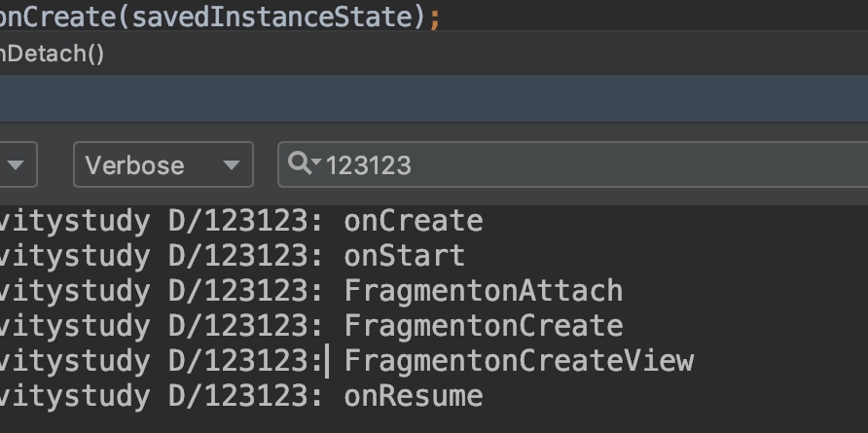
Task: Click the magnifier icon in the logcat search
Action: tap(297, 163)
